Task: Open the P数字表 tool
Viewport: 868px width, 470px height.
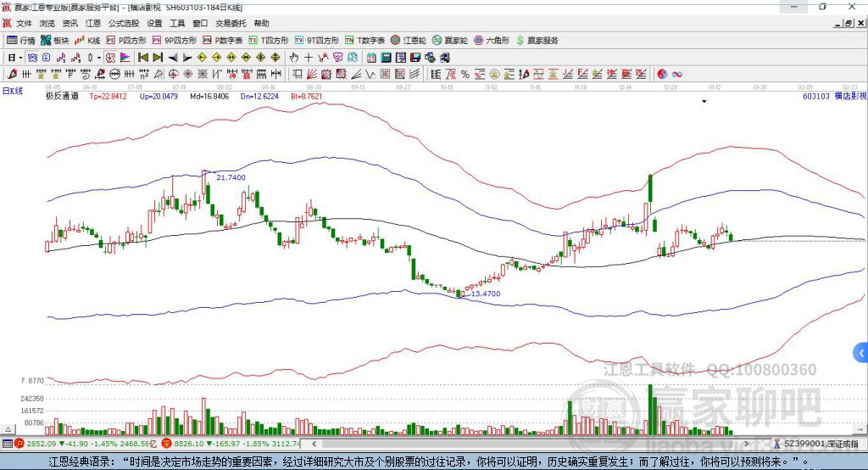Action: (x=223, y=41)
